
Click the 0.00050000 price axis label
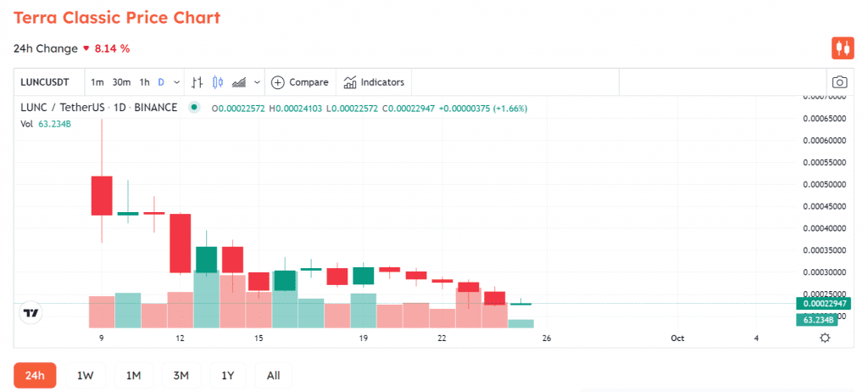pos(824,184)
